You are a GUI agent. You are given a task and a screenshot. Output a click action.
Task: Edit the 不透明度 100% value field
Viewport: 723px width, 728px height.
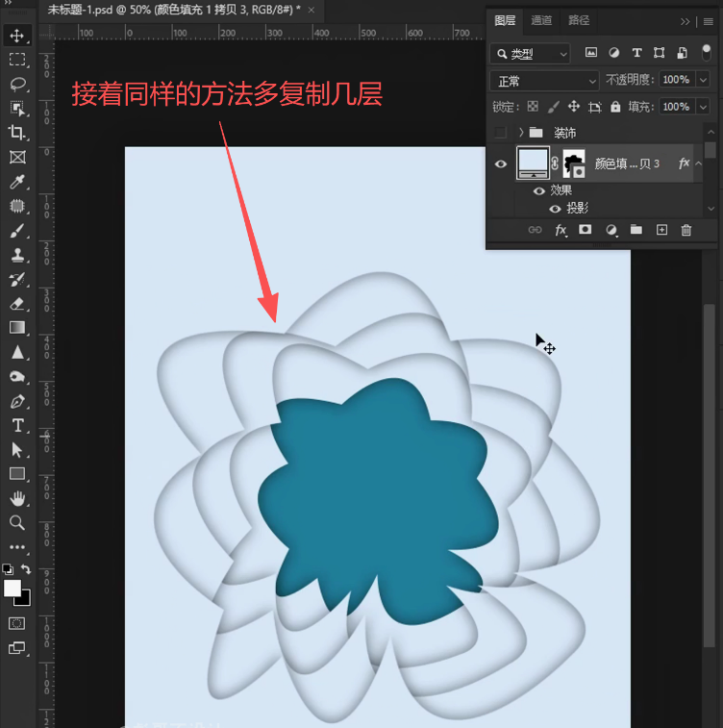(677, 80)
